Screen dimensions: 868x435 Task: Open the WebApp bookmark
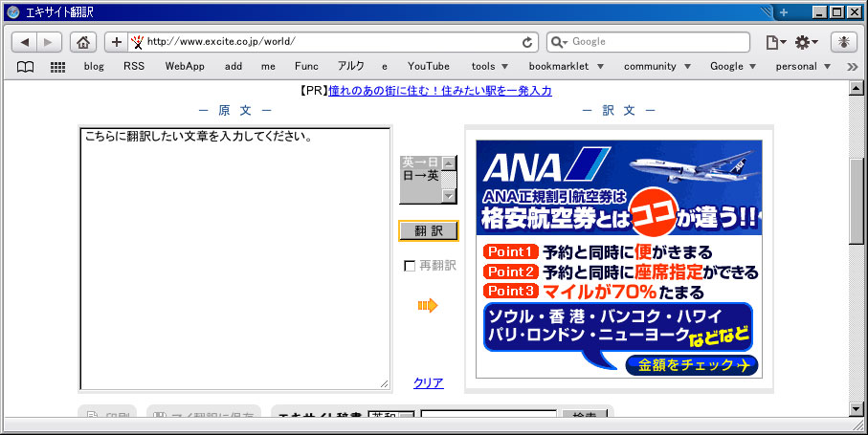click(185, 66)
